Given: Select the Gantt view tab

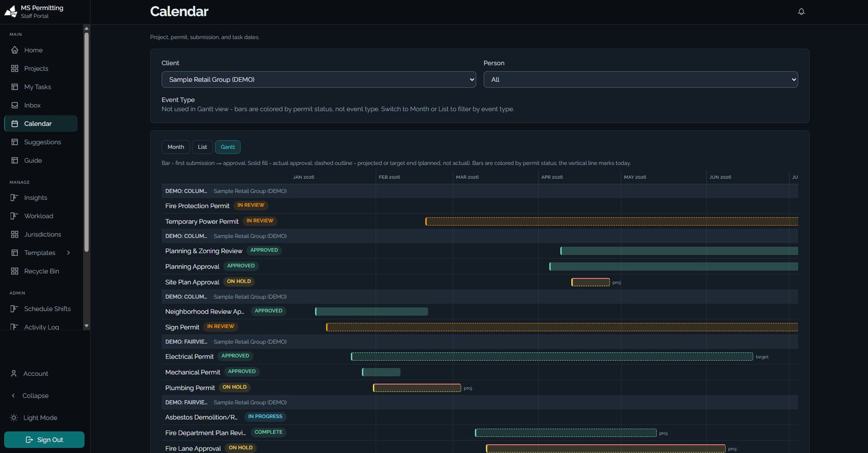Looking at the screenshot, I should (x=228, y=147).
